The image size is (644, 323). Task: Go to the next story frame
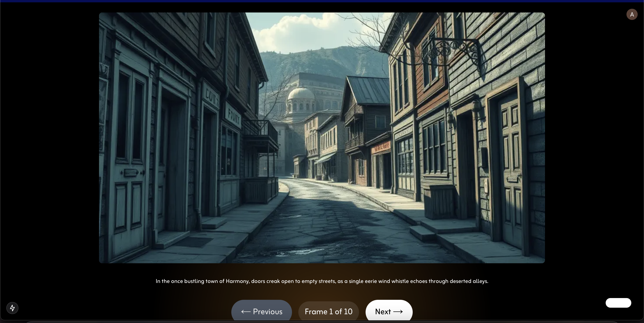[x=389, y=311]
